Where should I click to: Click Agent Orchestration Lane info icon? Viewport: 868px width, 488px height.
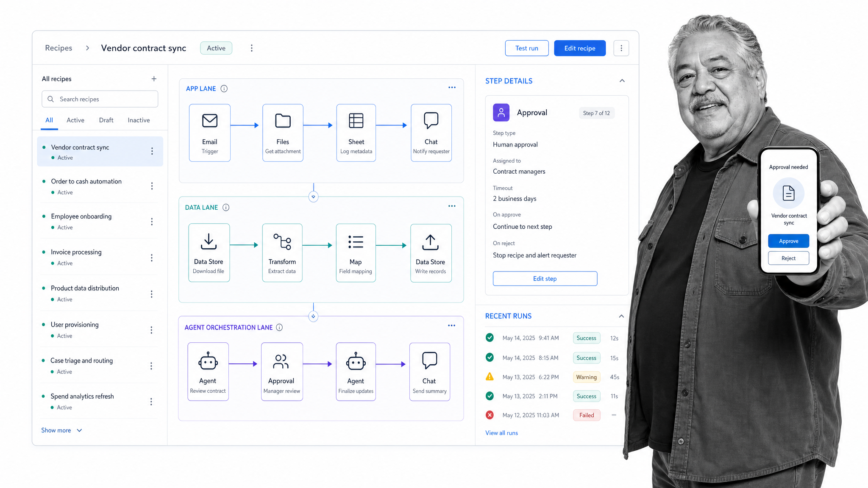(x=279, y=327)
